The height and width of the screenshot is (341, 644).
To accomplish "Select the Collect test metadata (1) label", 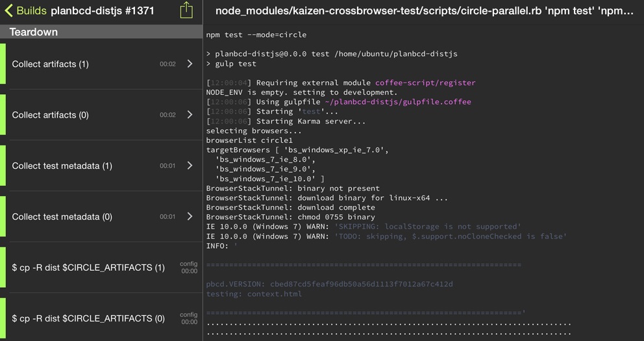I will click(62, 166).
